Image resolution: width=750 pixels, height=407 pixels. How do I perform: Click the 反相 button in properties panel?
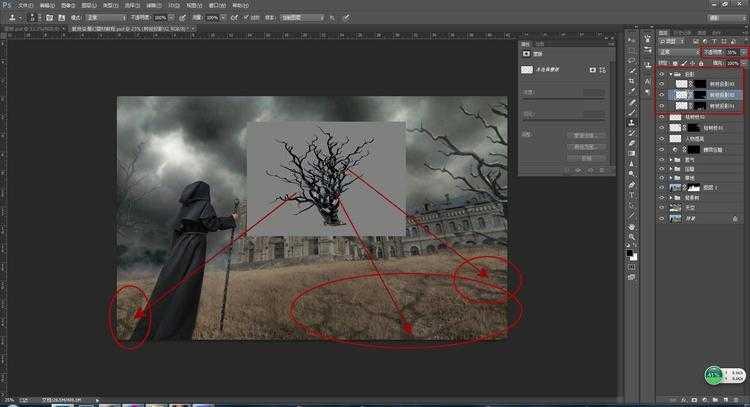(x=587, y=158)
